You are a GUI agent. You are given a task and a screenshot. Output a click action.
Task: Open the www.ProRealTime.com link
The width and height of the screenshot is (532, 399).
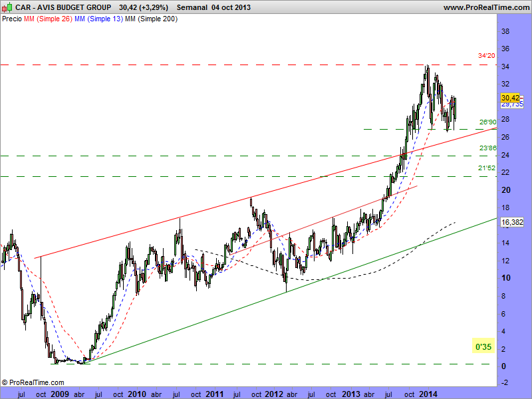point(487,7)
